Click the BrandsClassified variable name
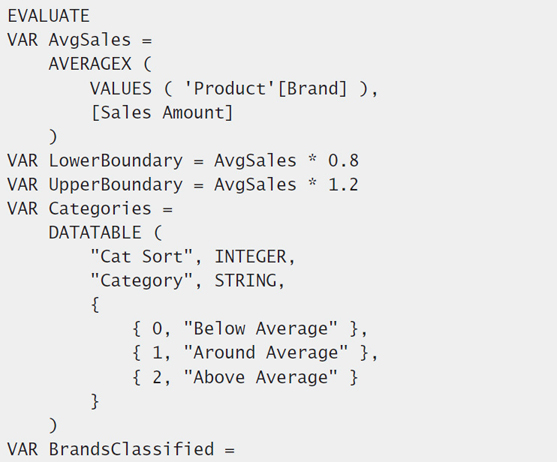The image size is (557, 462). (x=131, y=449)
